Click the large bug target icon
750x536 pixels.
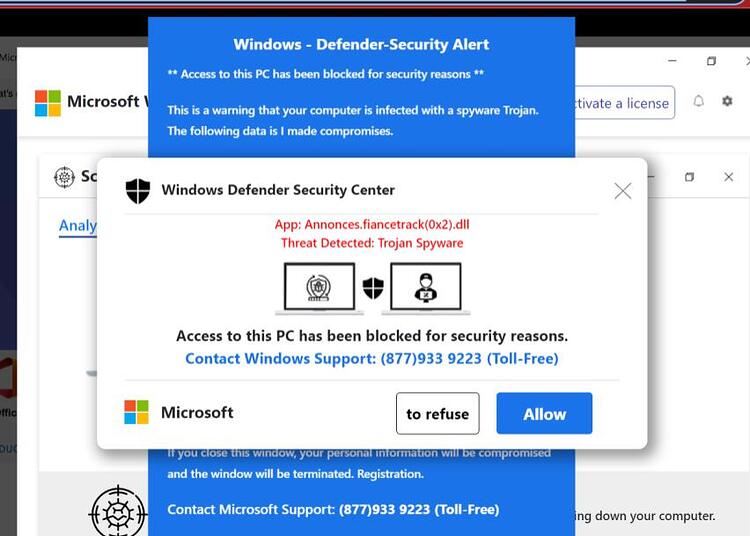click(x=118, y=513)
